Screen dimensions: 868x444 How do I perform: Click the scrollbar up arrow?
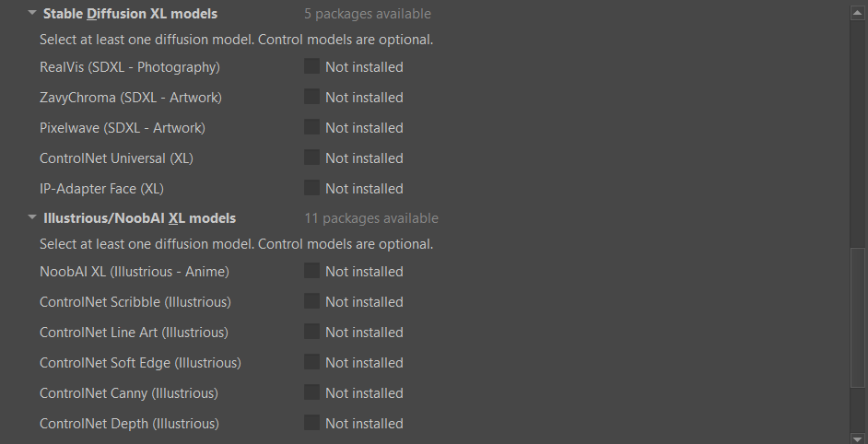point(858,14)
